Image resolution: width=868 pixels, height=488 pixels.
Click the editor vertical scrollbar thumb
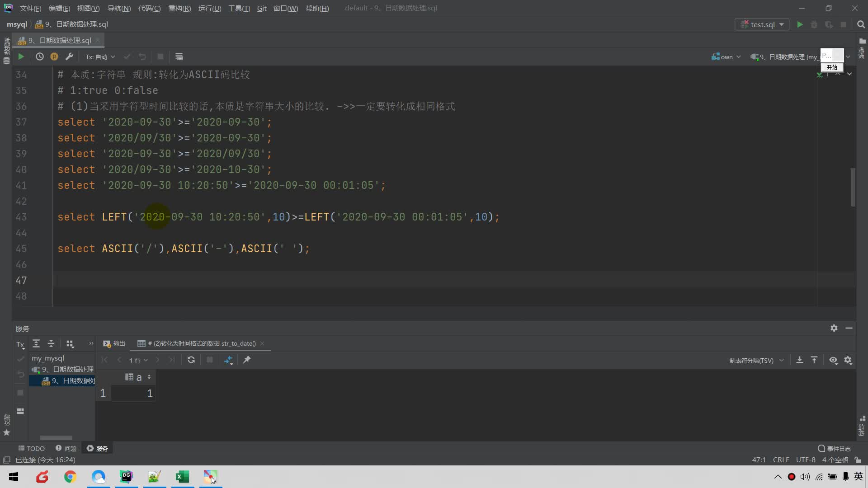[x=853, y=187]
